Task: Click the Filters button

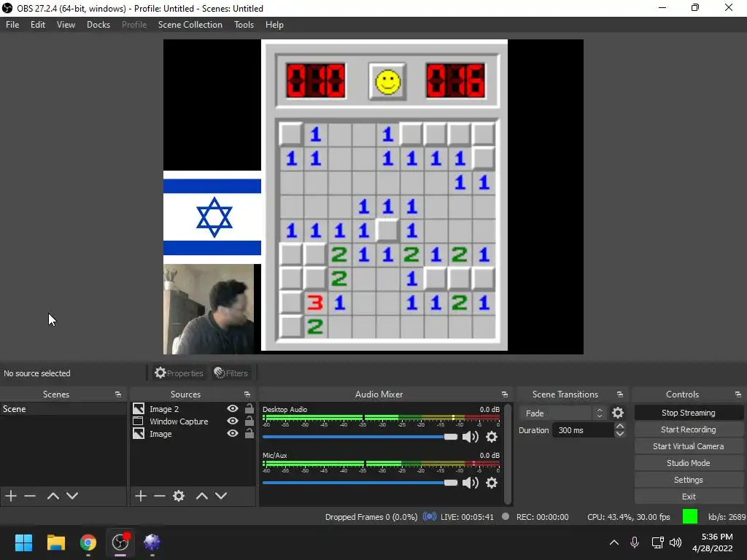Action: [231, 373]
